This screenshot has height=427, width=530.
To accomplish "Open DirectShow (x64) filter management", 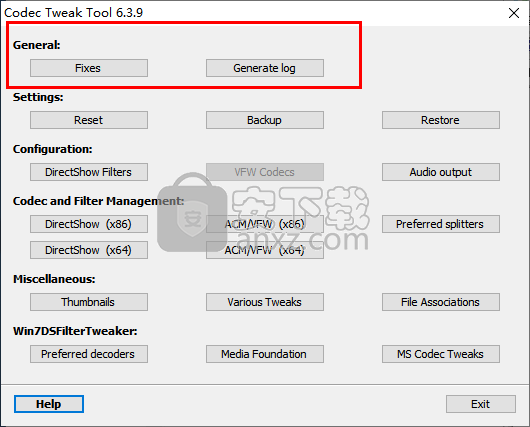I will (89, 250).
